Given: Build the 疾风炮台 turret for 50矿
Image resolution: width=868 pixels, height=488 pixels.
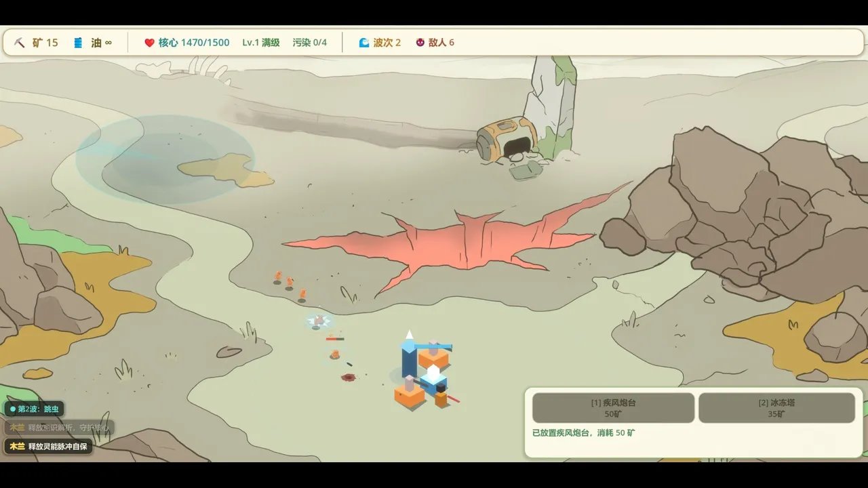Looking at the screenshot, I should (613, 407).
